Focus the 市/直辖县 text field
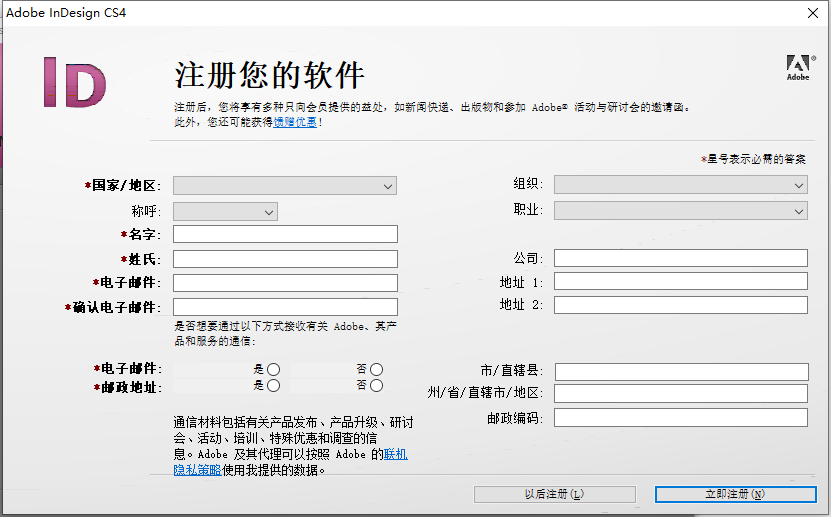Image resolution: width=831 pixels, height=517 pixels. coord(682,372)
